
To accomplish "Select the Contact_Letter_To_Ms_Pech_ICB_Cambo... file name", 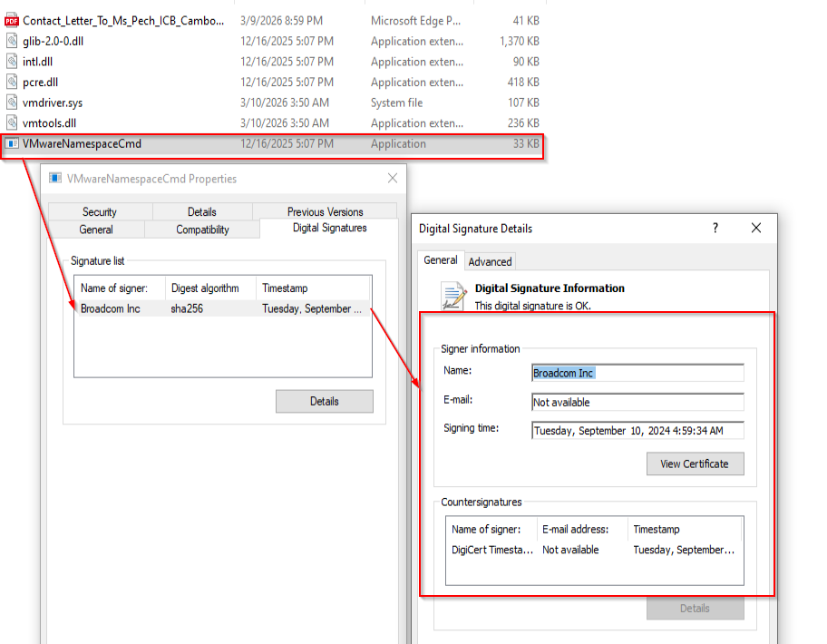I will click(x=123, y=21).
